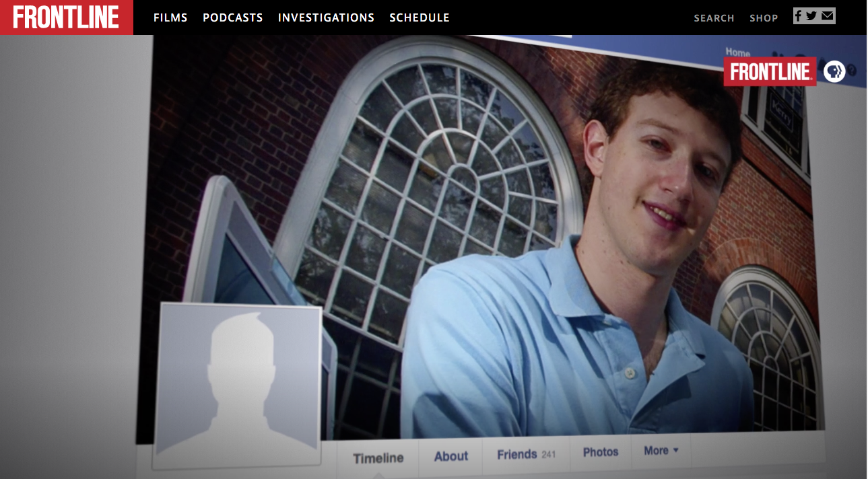Click the hero image of man in blue polo

tap(434, 257)
